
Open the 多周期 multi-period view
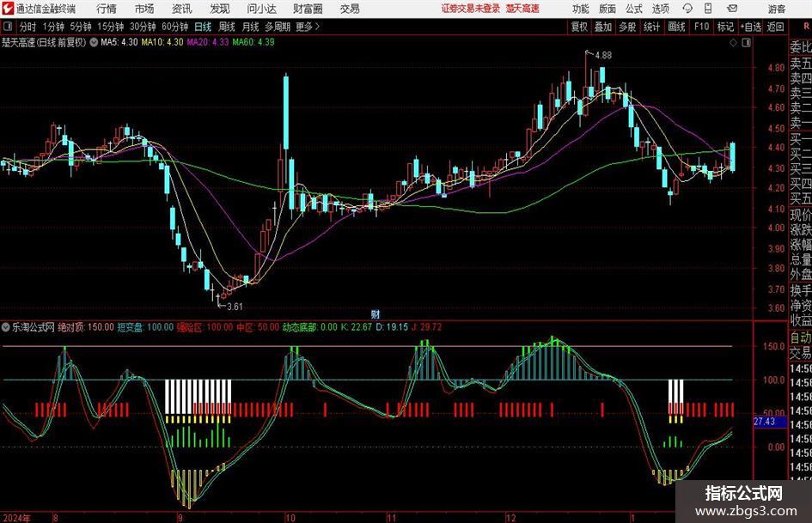[x=278, y=27]
